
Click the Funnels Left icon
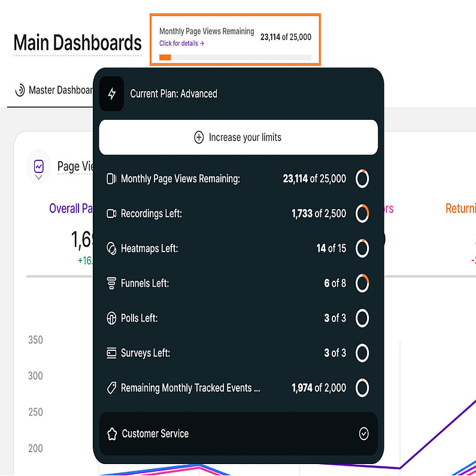(111, 283)
